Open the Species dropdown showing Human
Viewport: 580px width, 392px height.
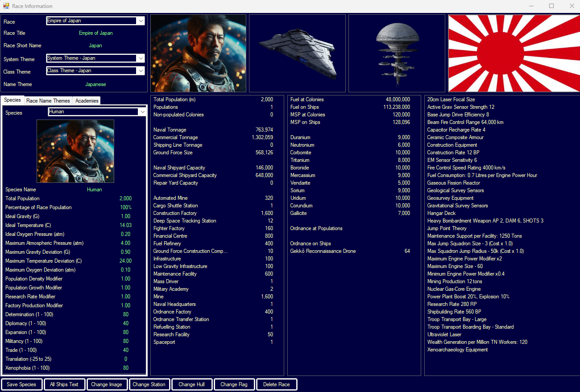point(97,112)
